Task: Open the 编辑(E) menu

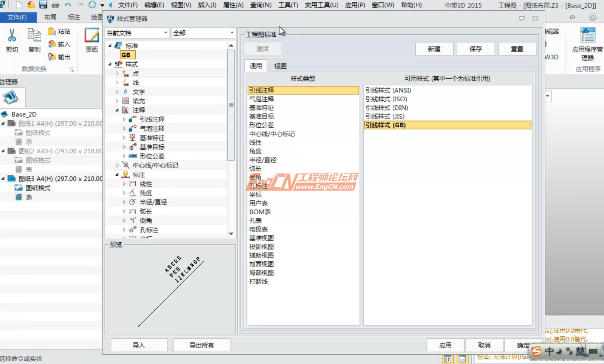Action: pyautogui.click(x=154, y=5)
